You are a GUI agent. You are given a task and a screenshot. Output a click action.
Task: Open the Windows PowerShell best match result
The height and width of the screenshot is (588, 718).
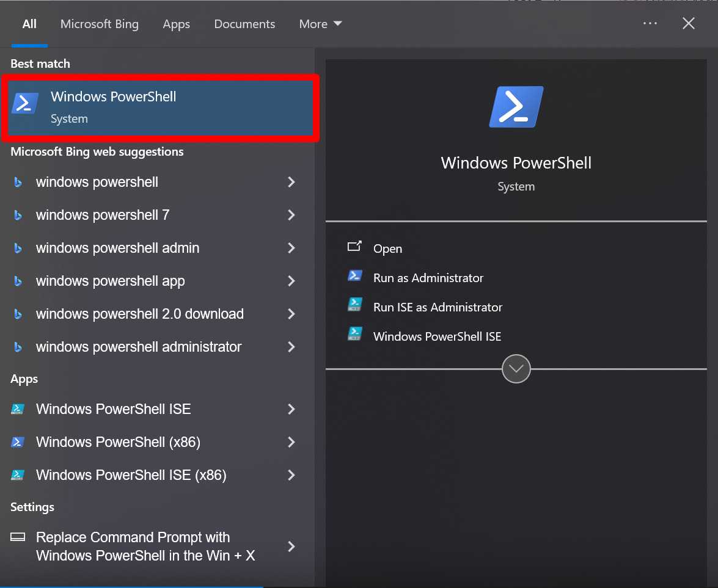[x=160, y=108]
